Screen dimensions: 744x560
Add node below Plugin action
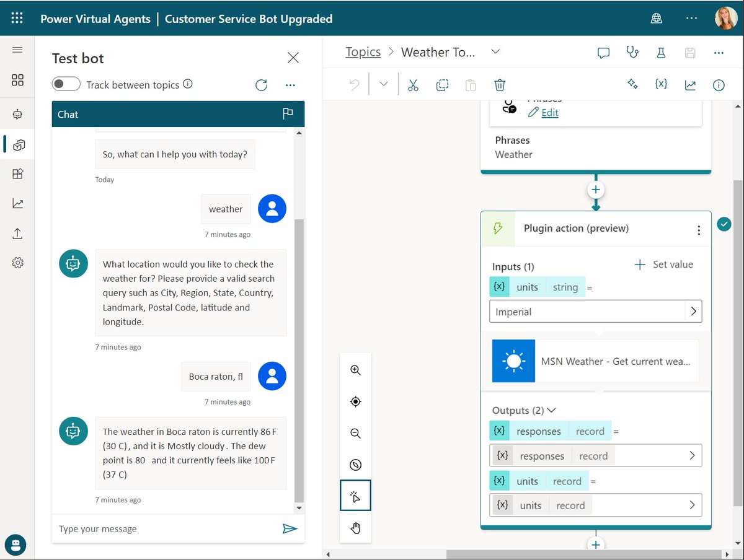[596, 545]
